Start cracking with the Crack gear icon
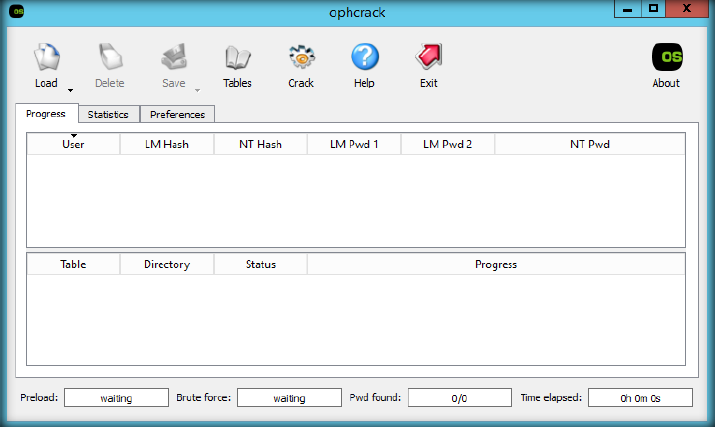 pyautogui.click(x=301, y=57)
